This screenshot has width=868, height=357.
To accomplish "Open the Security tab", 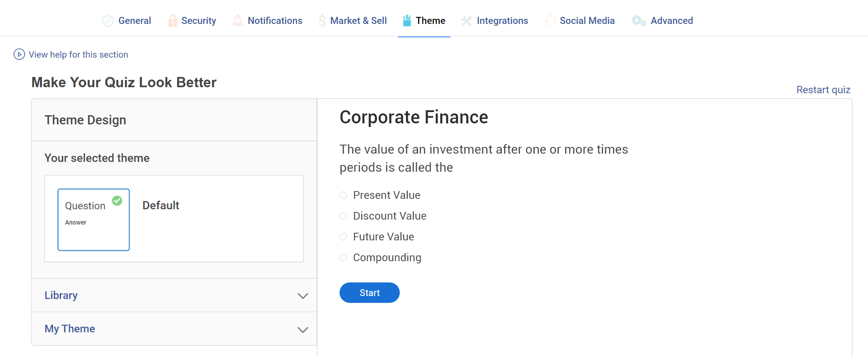I will click(198, 21).
